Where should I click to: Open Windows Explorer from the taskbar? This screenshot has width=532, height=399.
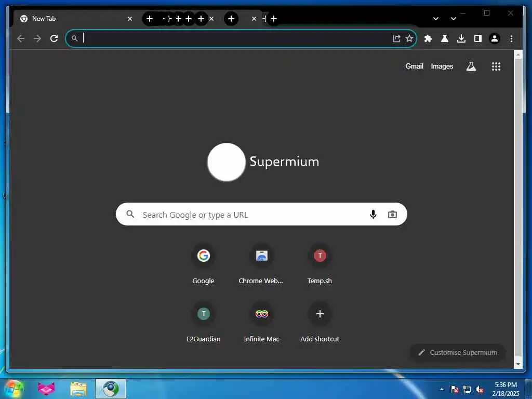click(79, 389)
